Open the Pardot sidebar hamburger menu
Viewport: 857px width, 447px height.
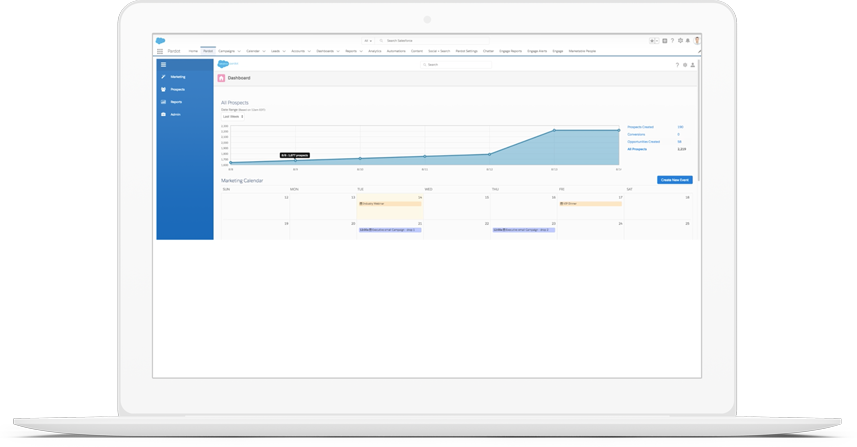coord(164,65)
